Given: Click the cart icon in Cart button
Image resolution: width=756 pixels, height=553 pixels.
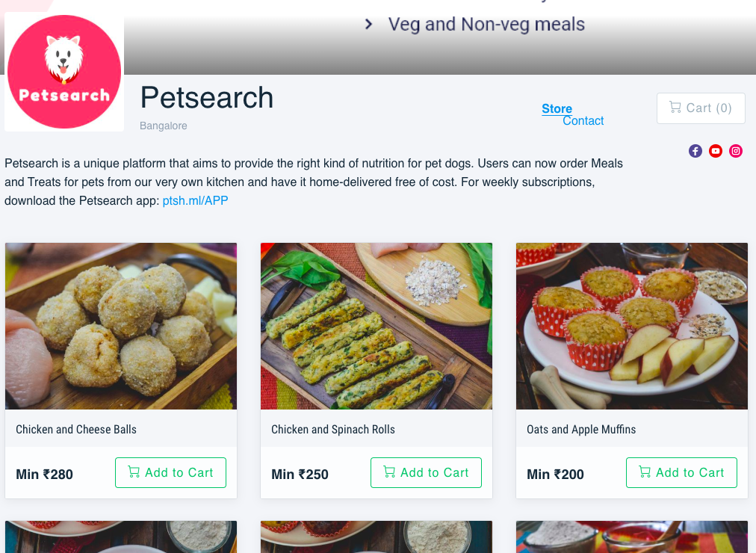Looking at the screenshot, I should pyautogui.click(x=675, y=108).
